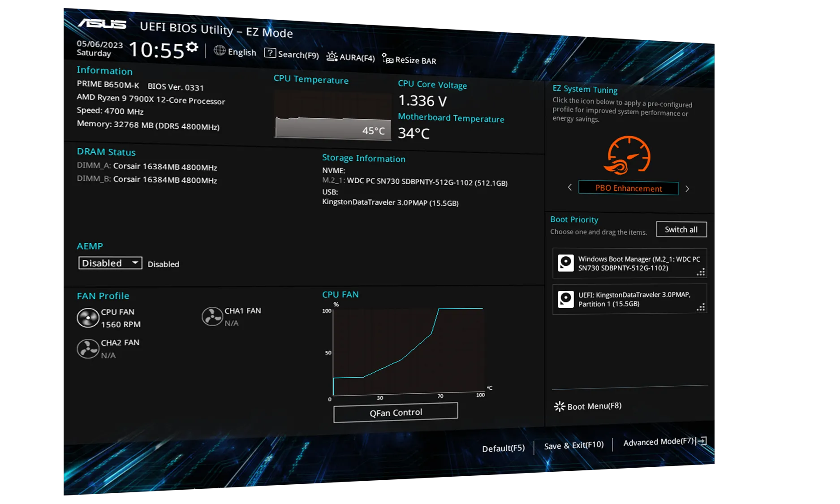
Task: Open AURA (F4) lighting settings
Action: click(351, 57)
